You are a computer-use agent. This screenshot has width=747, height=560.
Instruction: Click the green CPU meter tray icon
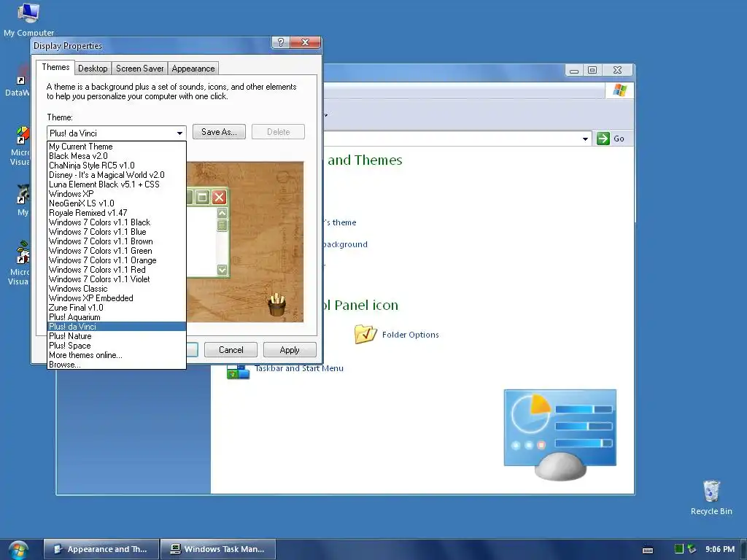[x=679, y=549]
